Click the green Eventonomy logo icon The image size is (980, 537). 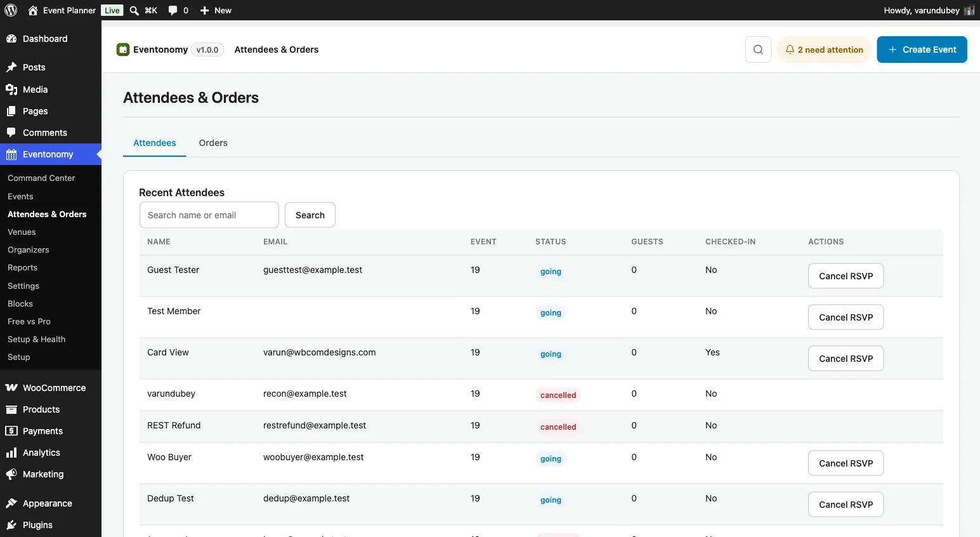[123, 50]
